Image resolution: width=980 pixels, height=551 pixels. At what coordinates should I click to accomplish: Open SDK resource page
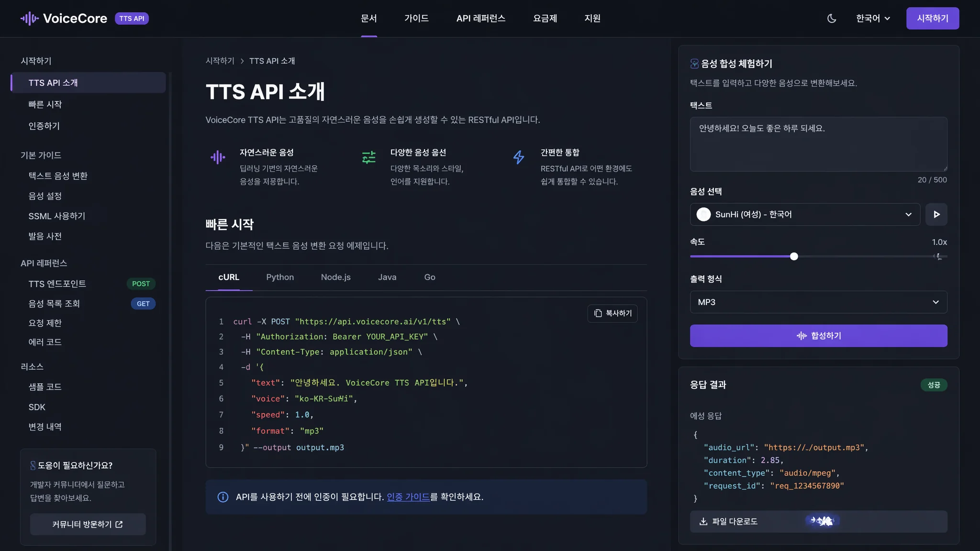pyautogui.click(x=37, y=407)
